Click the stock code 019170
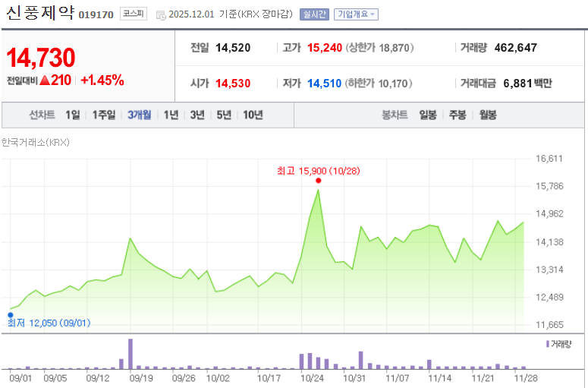 click(x=96, y=14)
